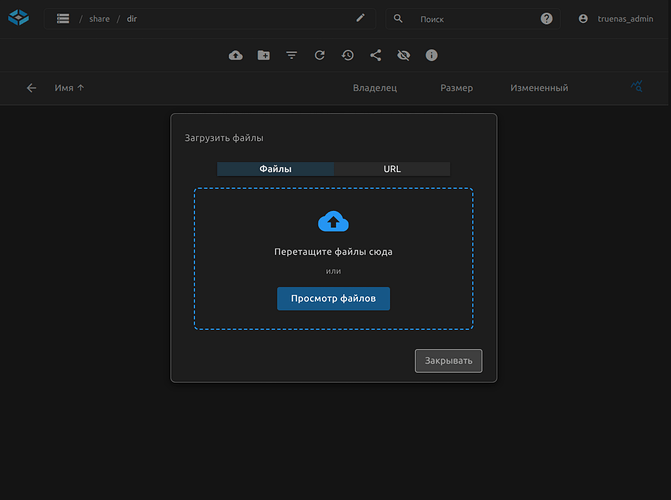Open the help question mark icon
671x500 pixels.
(x=547, y=18)
